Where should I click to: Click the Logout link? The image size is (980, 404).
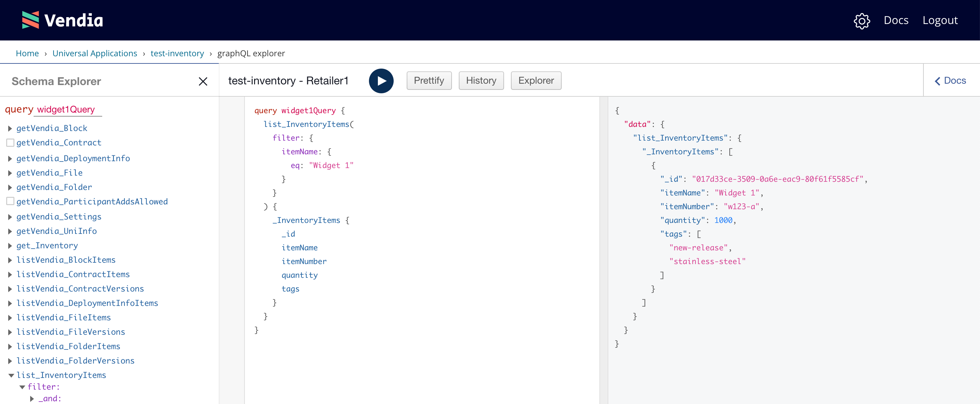pos(940,20)
